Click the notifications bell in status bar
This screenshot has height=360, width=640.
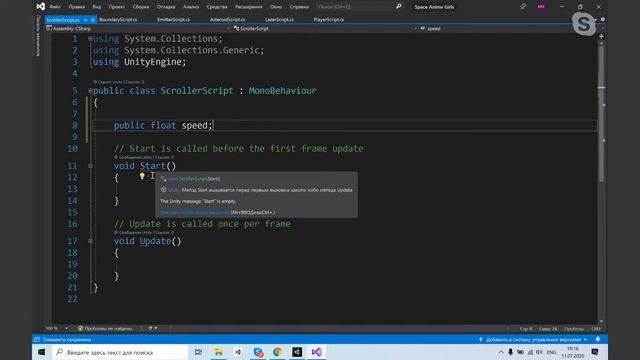pos(598,340)
